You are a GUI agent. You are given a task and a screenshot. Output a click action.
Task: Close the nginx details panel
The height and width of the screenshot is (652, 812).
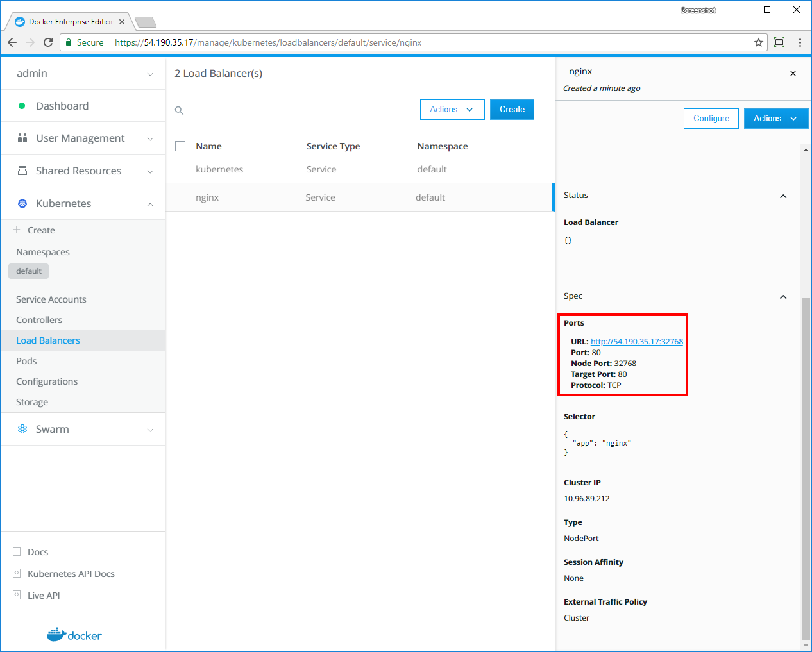click(793, 74)
